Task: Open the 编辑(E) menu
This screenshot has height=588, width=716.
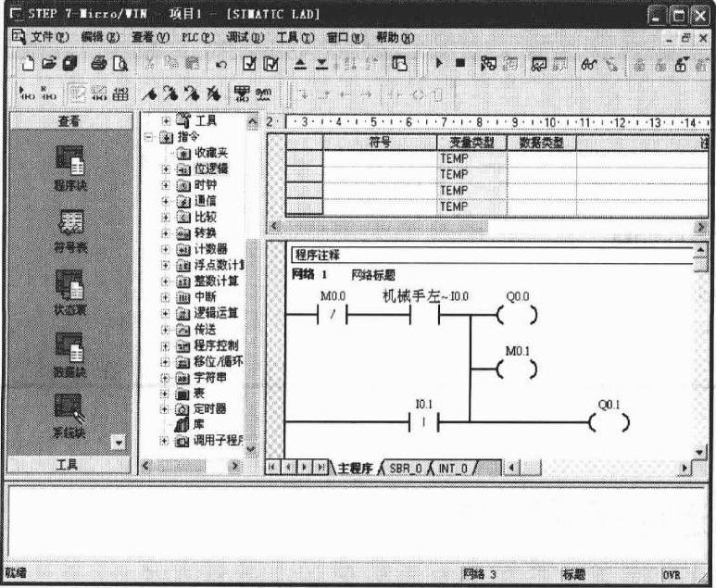Action: tap(99, 36)
